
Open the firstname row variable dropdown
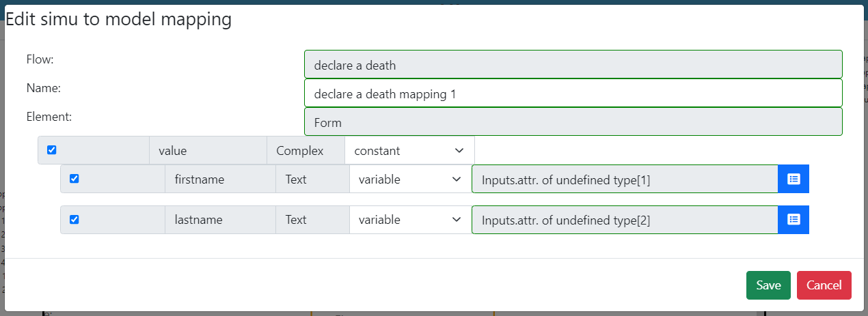[411, 179]
